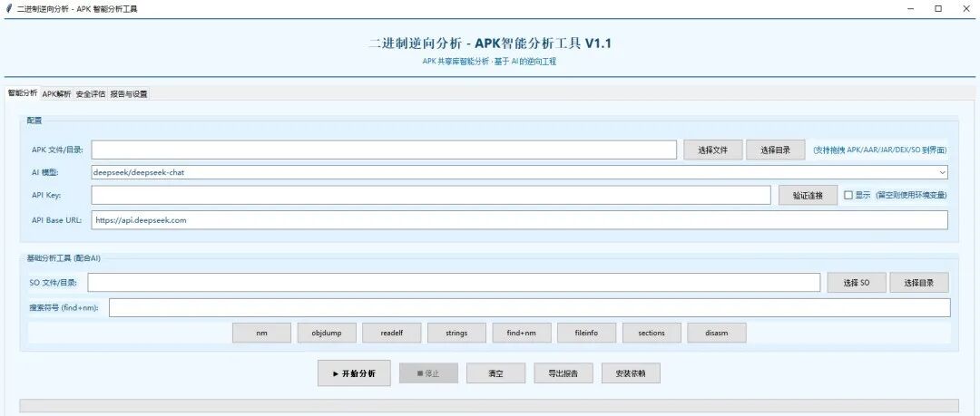Run the find+nm tool button
980x416 pixels.
[521, 333]
